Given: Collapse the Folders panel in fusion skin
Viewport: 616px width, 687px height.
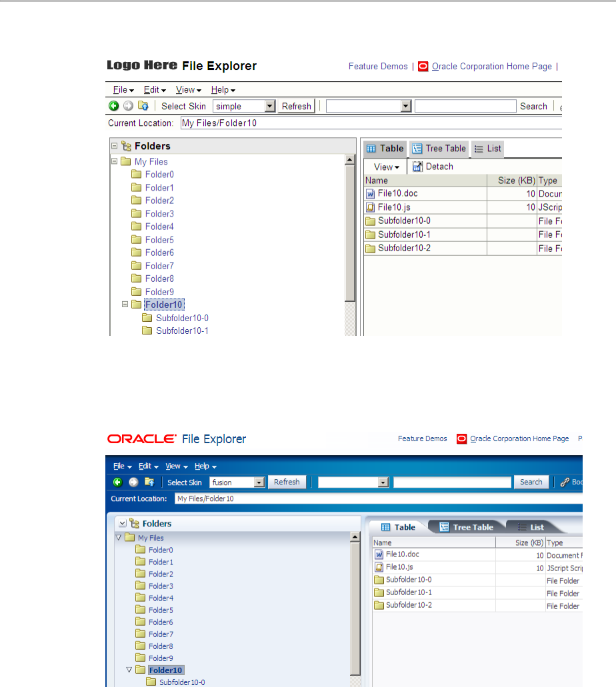Looking at the screenshot, I should (123, 523).
